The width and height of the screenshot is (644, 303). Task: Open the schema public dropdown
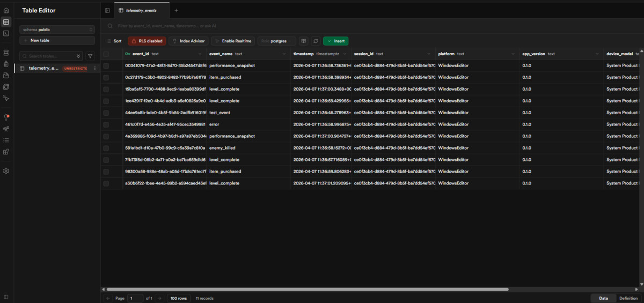[57, 29]
